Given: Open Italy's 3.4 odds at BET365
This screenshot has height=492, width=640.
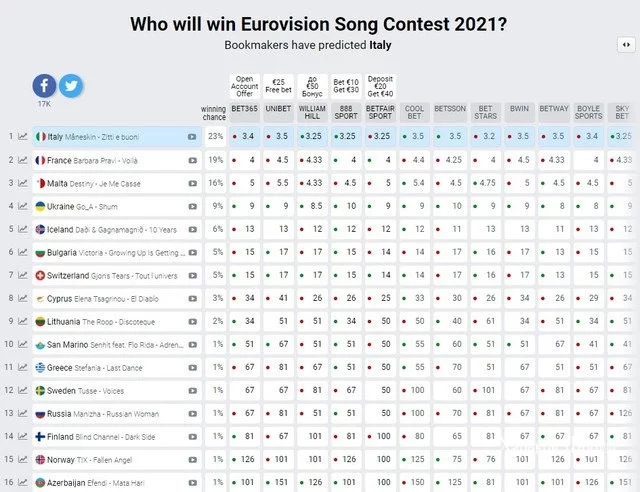Looking at the screenshot, I should [x=246, y=136].
